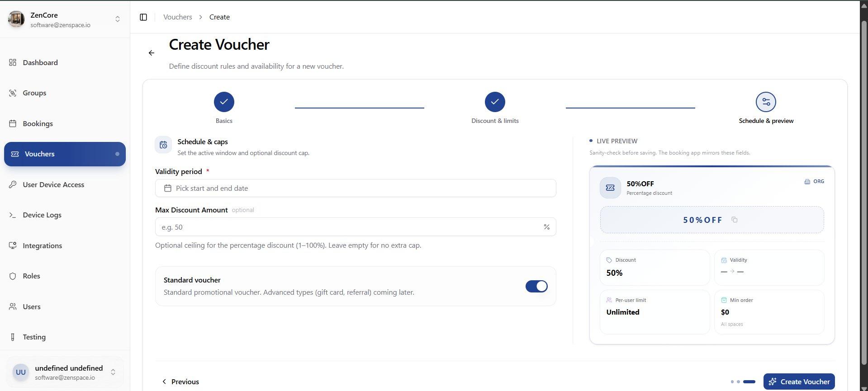Expand the ZenCore organization switcher
This screenshot has width=868, height=391.
coord(118,19)
